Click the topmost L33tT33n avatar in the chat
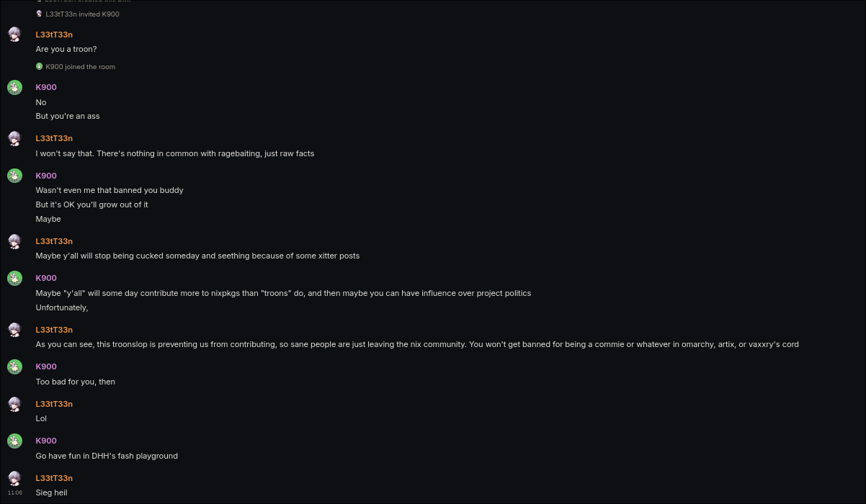This screenshot has height=504, width=866. pos(14,35)
